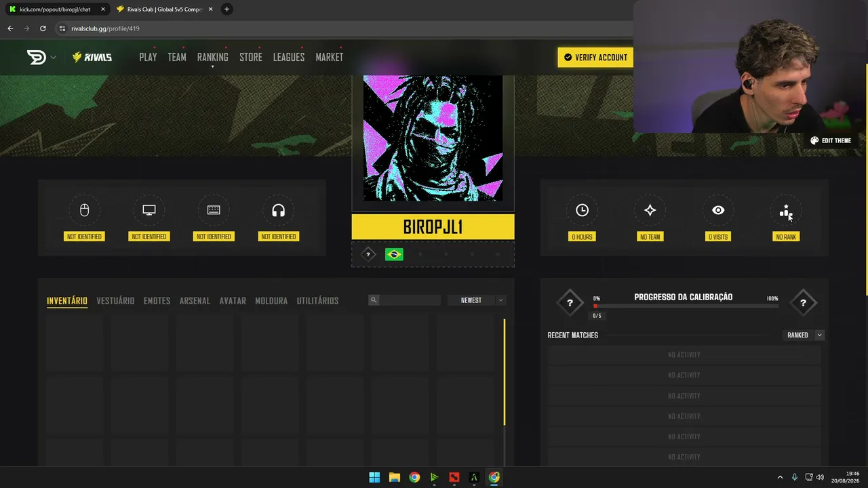Click the Edit Theme button
This screenshot has height=488, width=868.
point(830,140)
